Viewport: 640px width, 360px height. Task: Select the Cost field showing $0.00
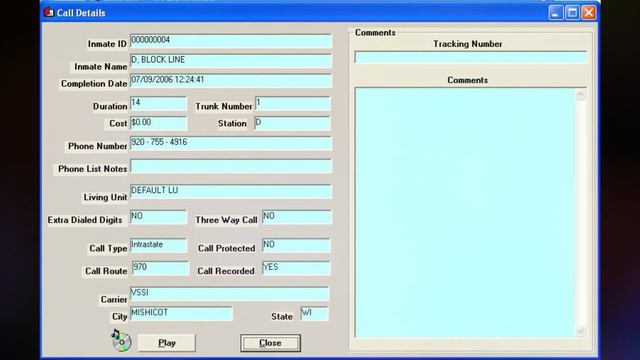[158, 123]
